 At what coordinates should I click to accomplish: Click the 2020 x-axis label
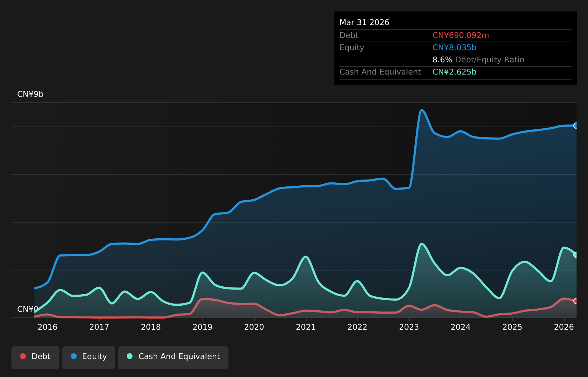pos(254,327)
